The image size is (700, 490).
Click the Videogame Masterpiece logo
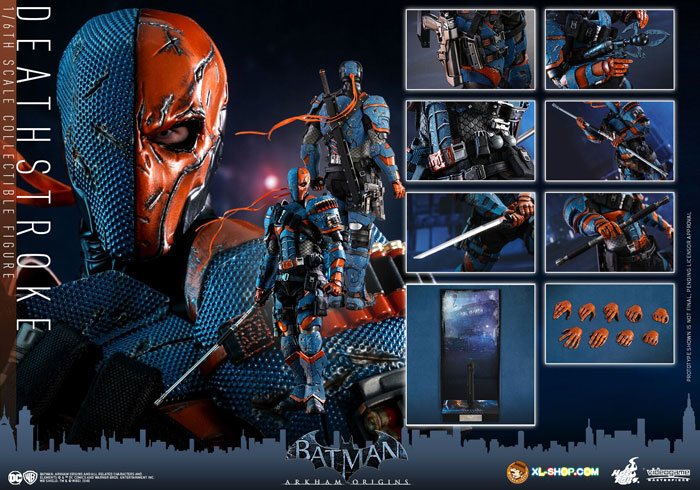pos(667,473)
